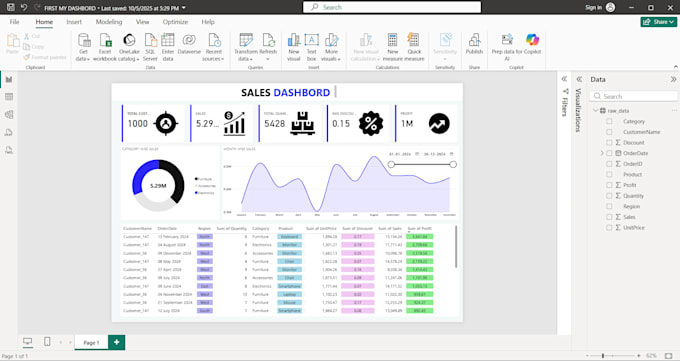Click the Data pane Search field
The height and width of the screenshot is (361, 680).
(x=634, y=96)
